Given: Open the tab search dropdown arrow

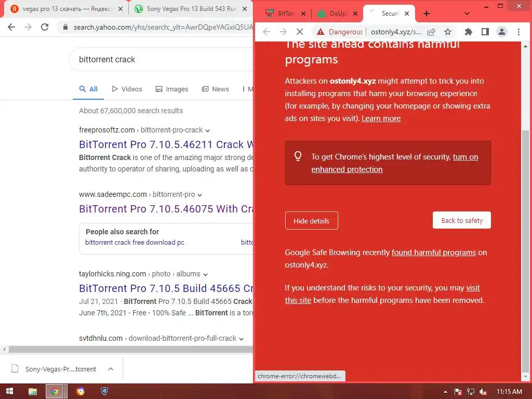Looking at the screenshot, I should coord(467,14).
